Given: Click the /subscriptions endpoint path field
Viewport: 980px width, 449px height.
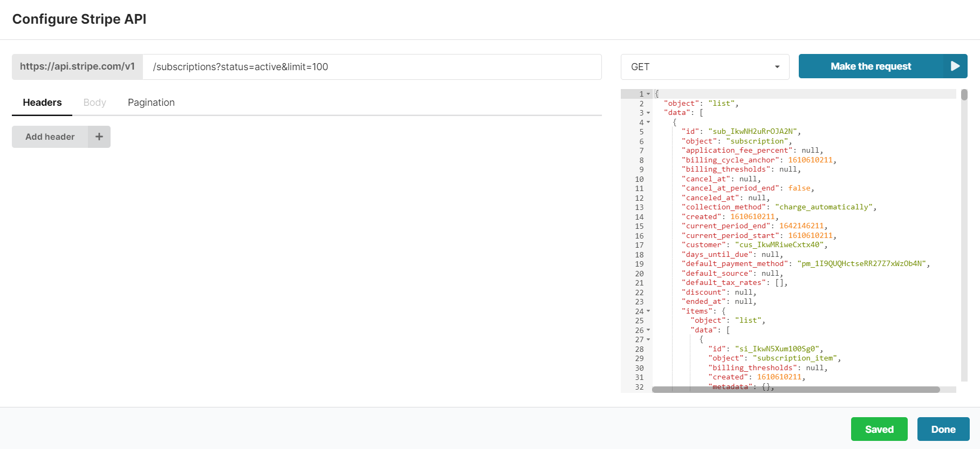Looking at the screenshot, I should (372, 67).
